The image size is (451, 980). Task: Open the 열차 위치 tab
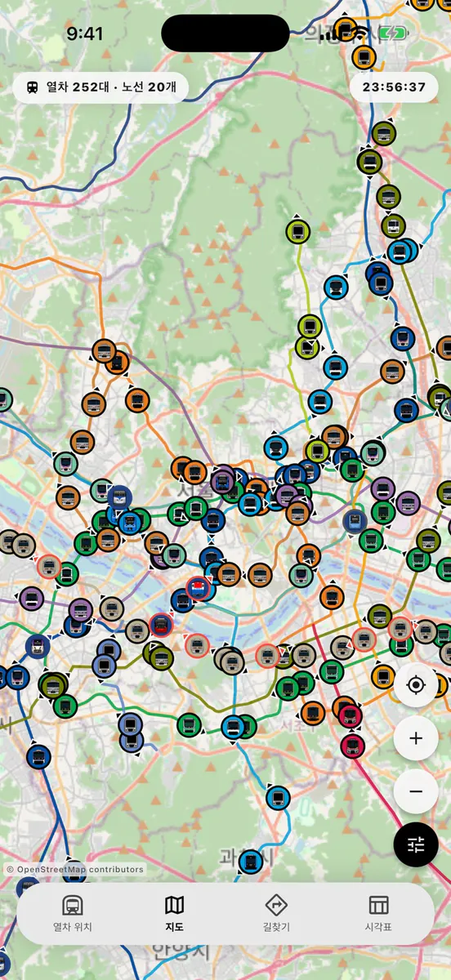pos(73,913)
